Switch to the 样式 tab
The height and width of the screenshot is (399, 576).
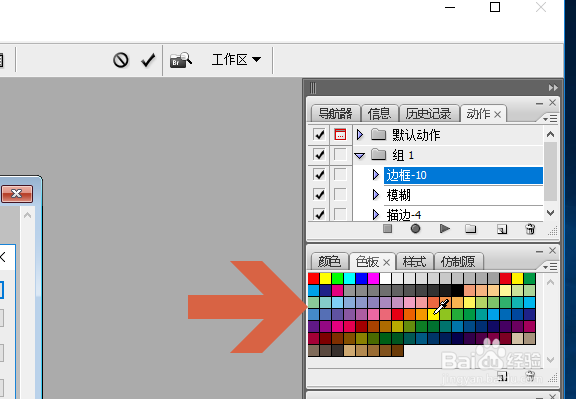(x=414, y=262)
